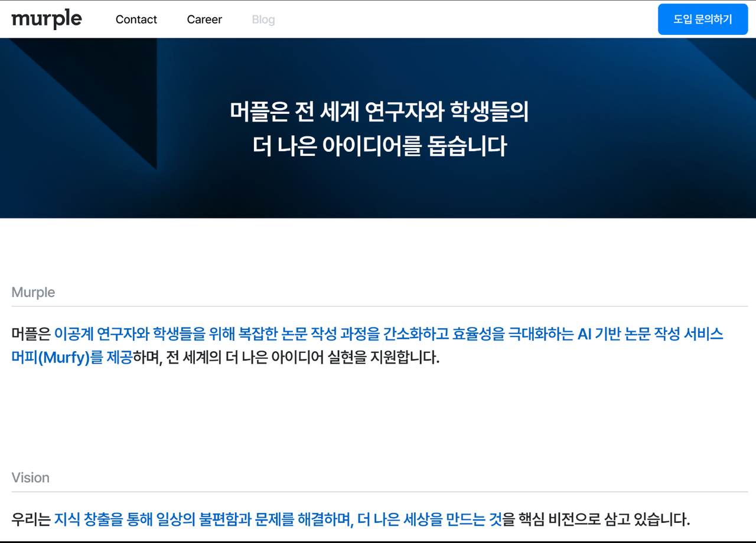Viewport: 756px width, 543px height.
Task: Open the Blog menu item
Action: (263, 19)
